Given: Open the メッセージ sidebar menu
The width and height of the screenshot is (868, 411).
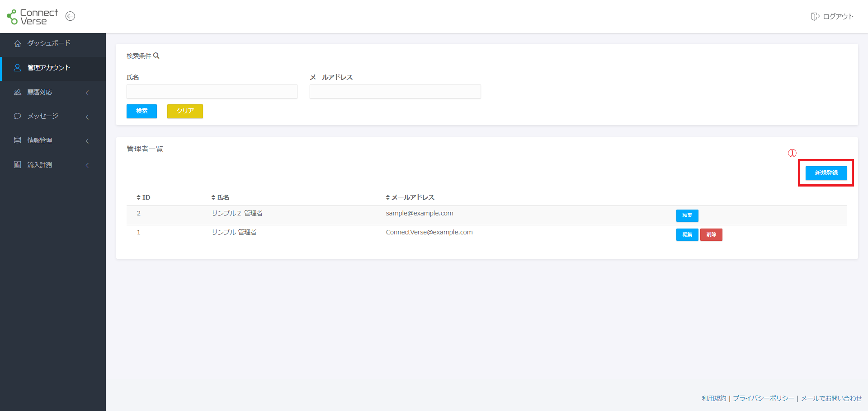Looking at the screenshot, I should tap(53, 116).
